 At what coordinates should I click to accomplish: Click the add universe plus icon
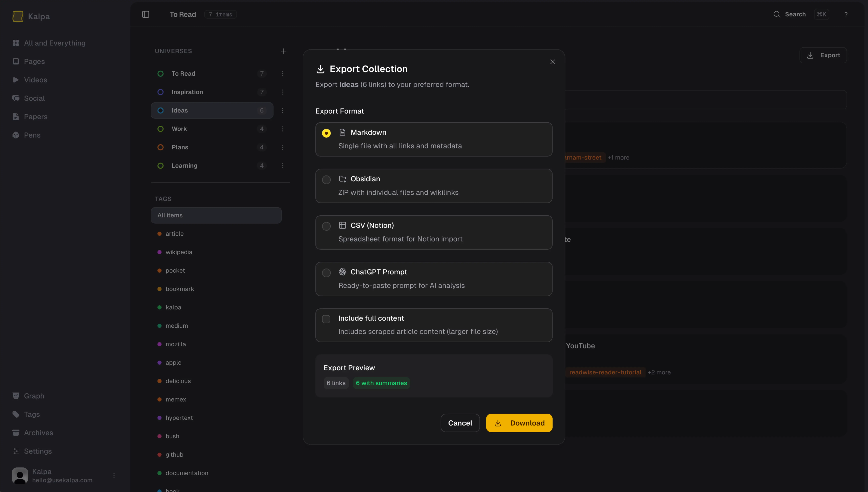(283, 51)
